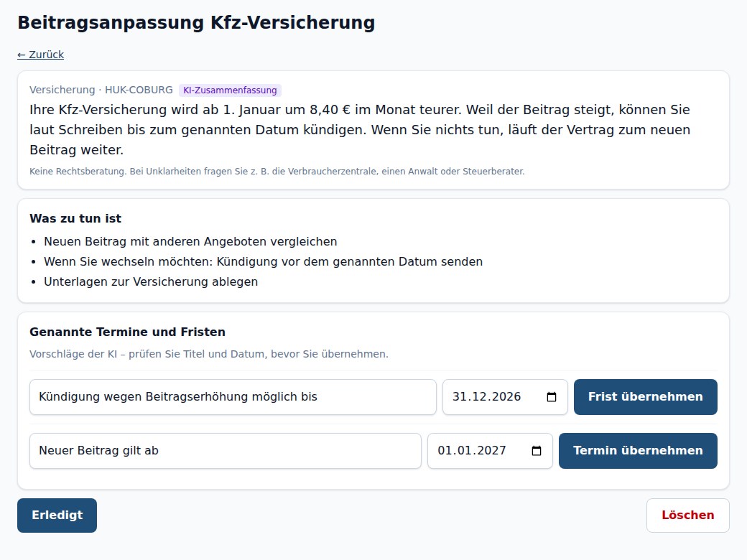Click the Genannte Termine und Fristen heading
The height and width of the screenshot is (560, 747).
(127, 332)
